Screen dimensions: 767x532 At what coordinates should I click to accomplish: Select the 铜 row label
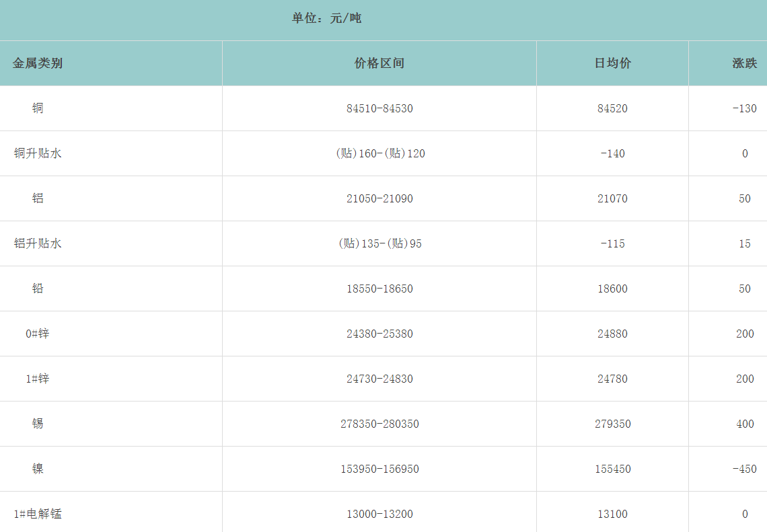pyautogui.click(x=38, y=108)
